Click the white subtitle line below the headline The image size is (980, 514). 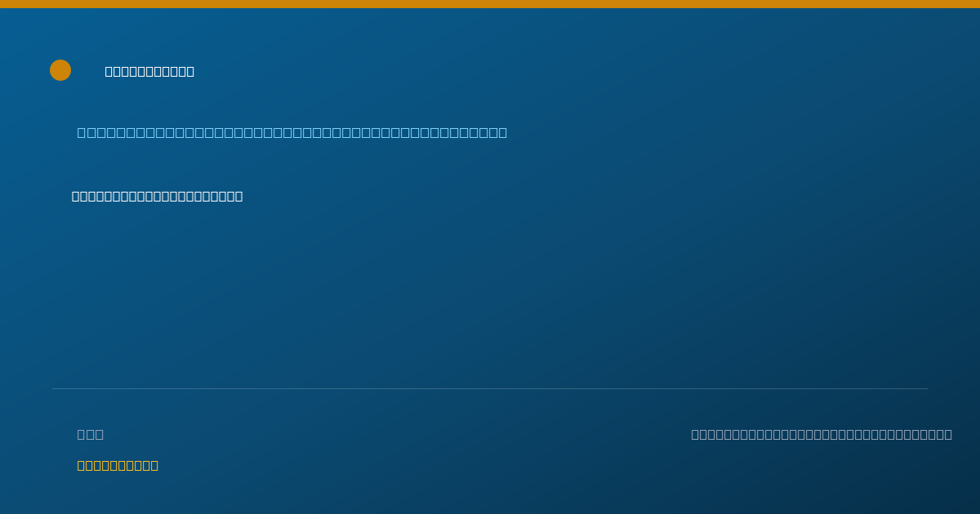[x=157, y=196]
